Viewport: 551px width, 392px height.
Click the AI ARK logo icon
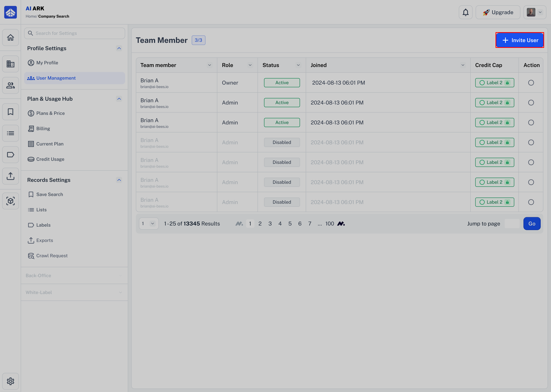(x=10, y=12)
